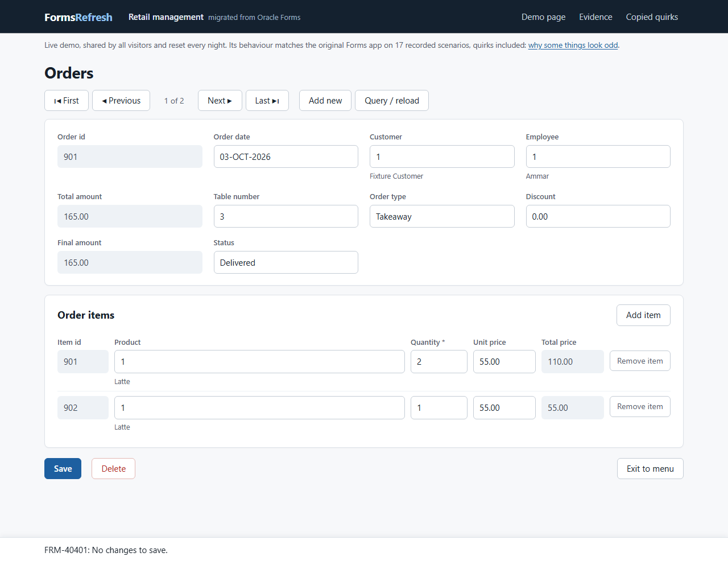Click the Add item button

point(643,315)
